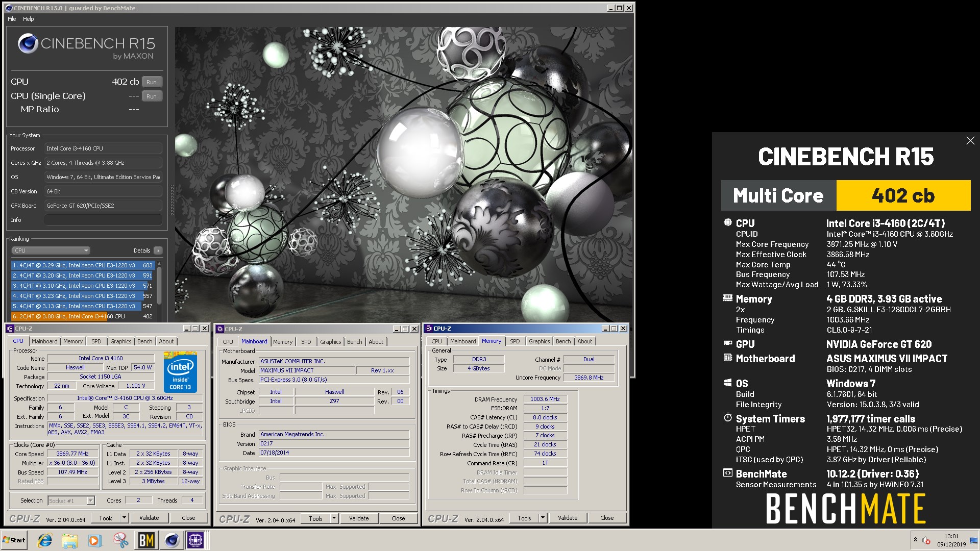Select ranking row 1 Xeon E3-1220 v3 603
The height and width of the screenshot is (551, 980).
(x=83, y=265)
